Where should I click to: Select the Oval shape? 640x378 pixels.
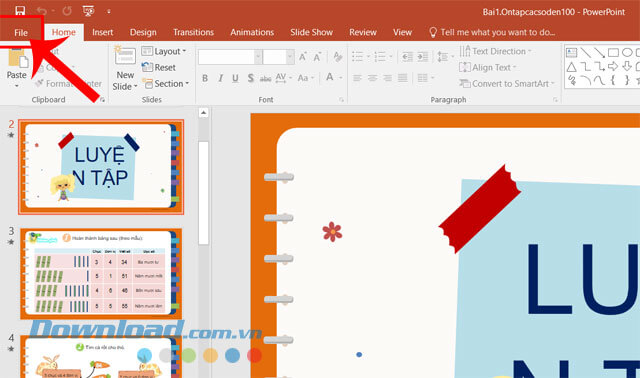627,53
